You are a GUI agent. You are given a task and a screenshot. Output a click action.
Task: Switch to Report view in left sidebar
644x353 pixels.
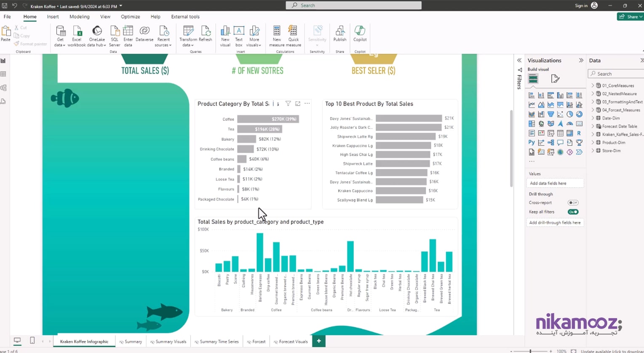coord(3,61)
